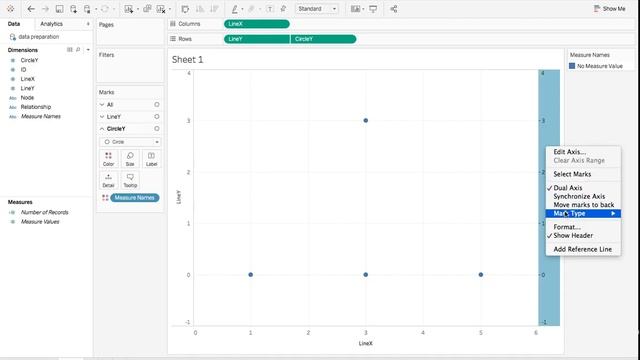This screenshot has height=360, width=640.
Task: Open the Highlight dropdown arrow
Action: (x=242, y=9)
